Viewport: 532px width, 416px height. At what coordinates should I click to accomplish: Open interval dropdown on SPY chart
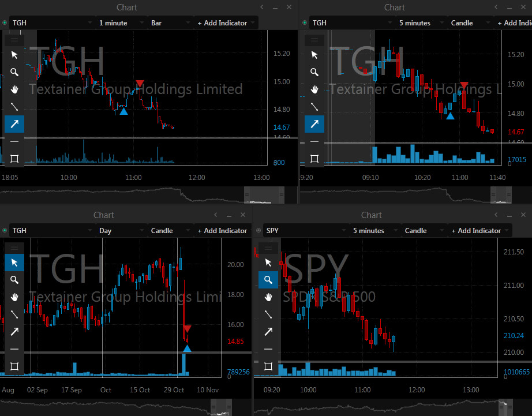[375, 230]
